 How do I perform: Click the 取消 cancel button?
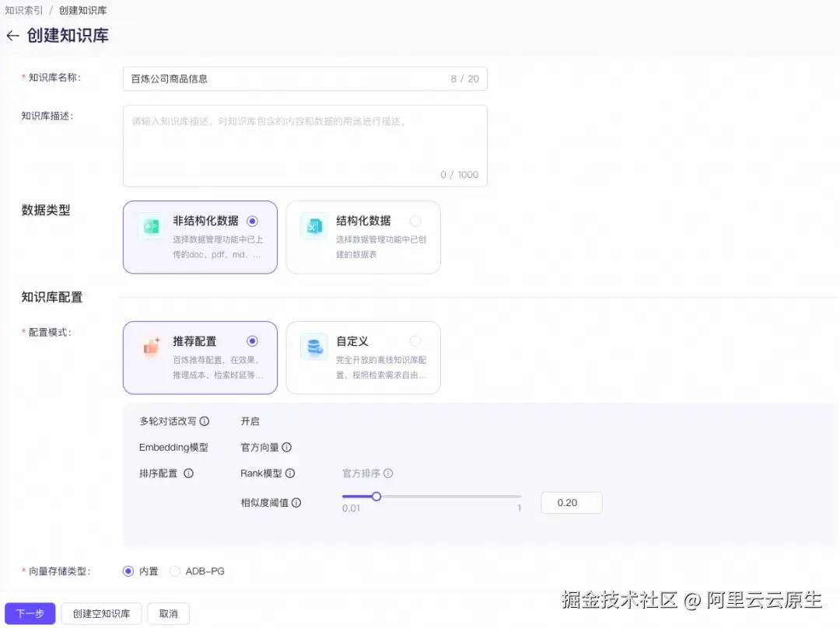click(169, 612)
